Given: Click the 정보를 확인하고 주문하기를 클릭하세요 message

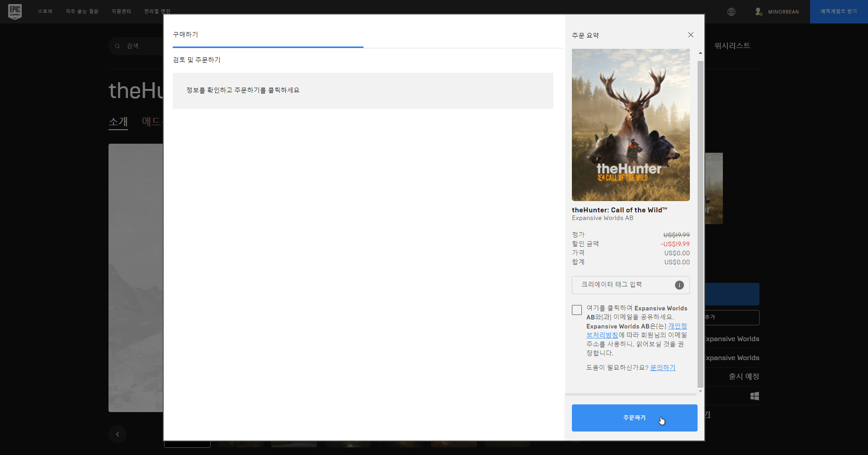Looking at the screenshot, I should (x=243, y=90).
